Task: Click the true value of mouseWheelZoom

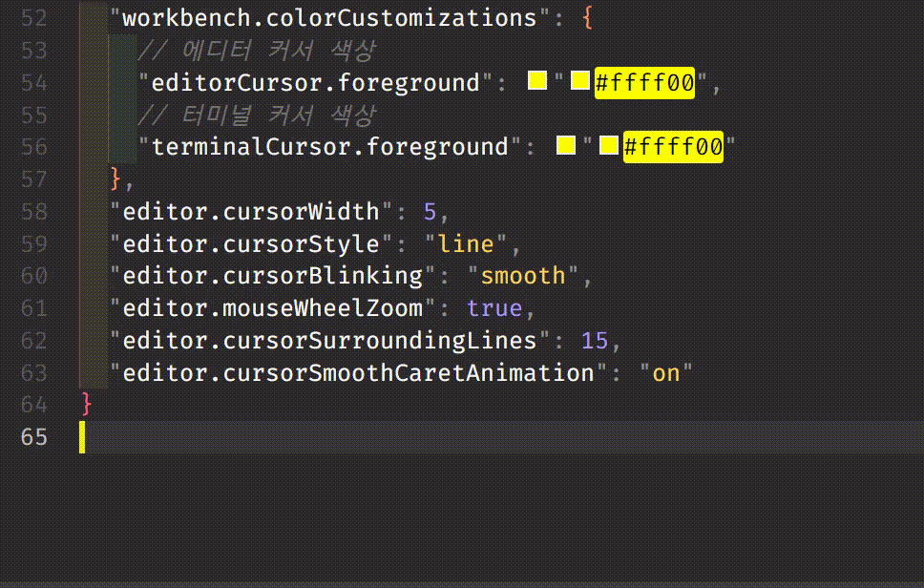Action: tap(493, 308)
